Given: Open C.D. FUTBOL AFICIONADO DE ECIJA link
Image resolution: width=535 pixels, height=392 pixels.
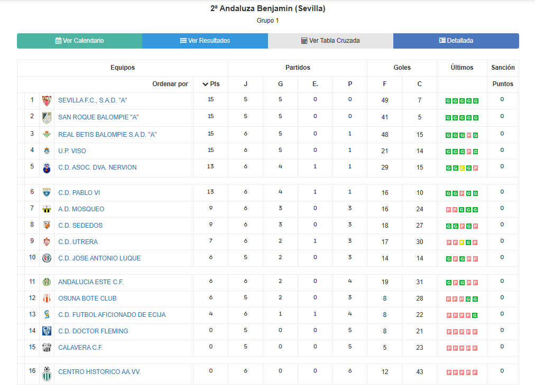Looking at the screenshot, I should [112, 315].
